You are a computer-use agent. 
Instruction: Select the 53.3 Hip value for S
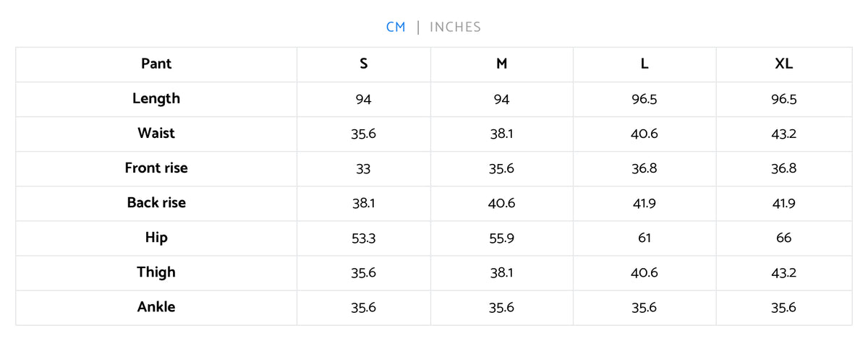pyautogui.click(x=364, y=238)
